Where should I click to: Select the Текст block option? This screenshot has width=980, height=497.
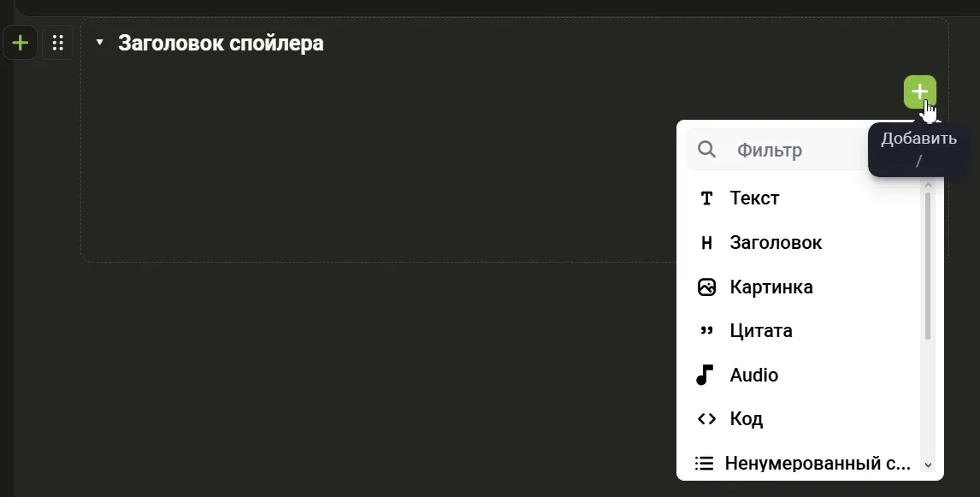click(754, 198)
